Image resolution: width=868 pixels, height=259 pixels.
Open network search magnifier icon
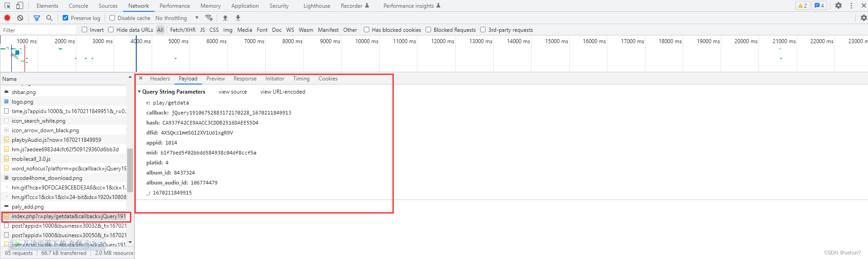click(x=49, y=18)
